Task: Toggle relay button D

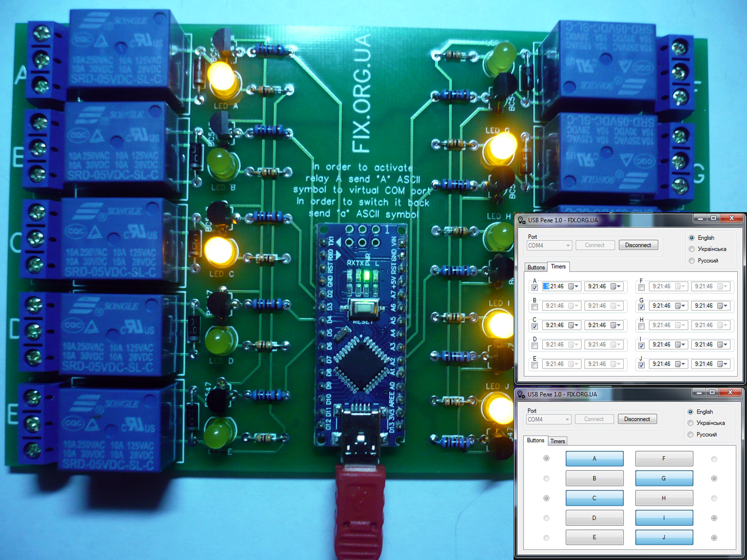Action: pyautogui.click(x=594, y=518)
